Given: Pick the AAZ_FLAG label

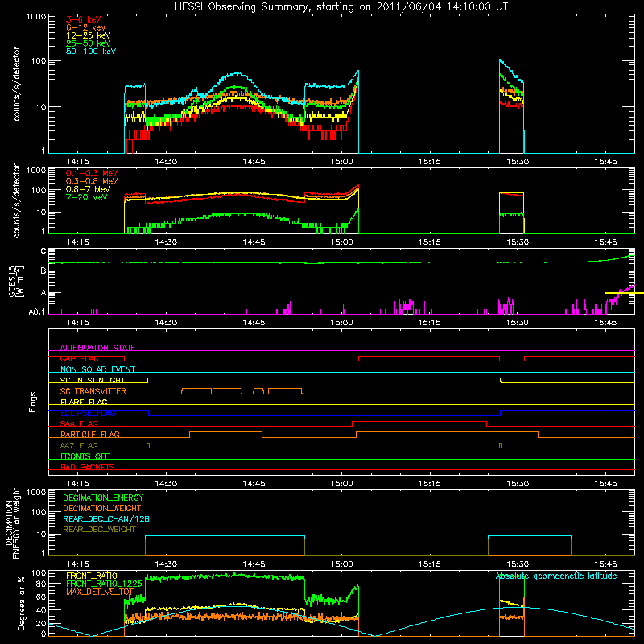Looking at the screenshot, I should (x=79, y=445).
